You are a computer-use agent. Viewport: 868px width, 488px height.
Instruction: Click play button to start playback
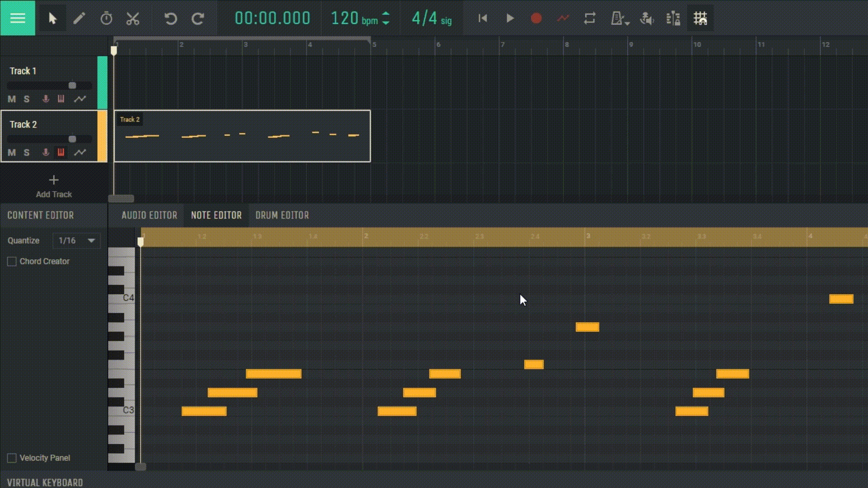509,19
